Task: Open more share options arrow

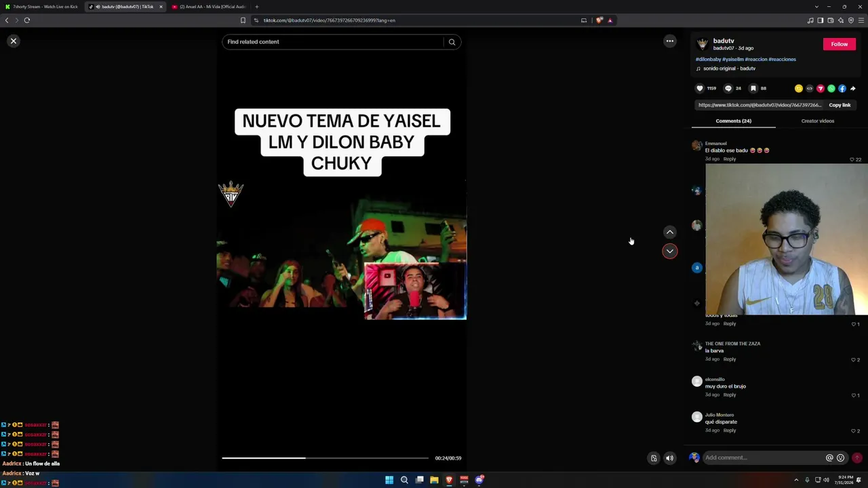Action: click(x=853, y=88)
